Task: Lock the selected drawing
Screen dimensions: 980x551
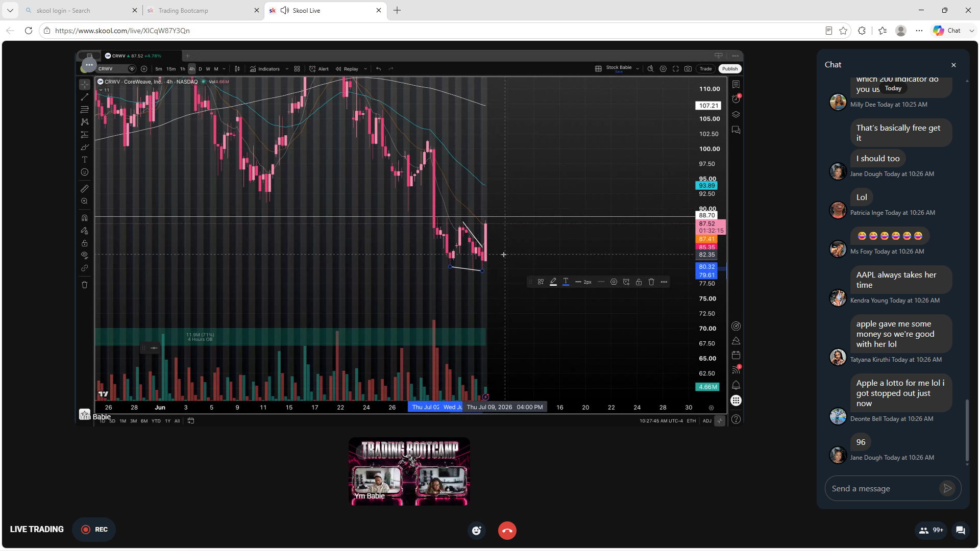Action: point(639,282)
